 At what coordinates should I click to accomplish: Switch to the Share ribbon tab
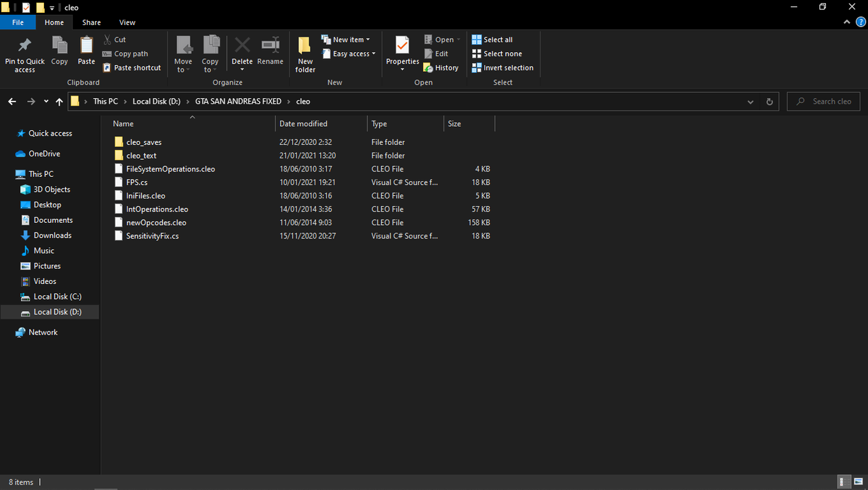pyautogui.click(x=92, y=22)
